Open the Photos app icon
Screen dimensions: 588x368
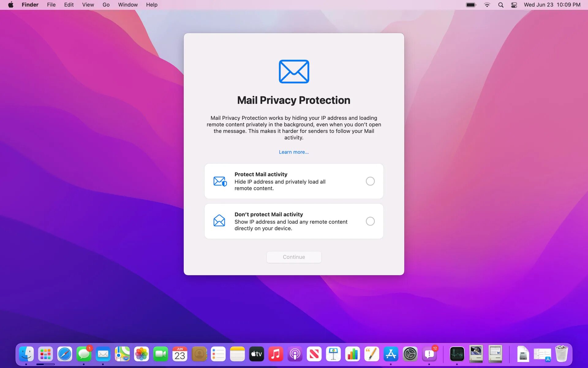click(141, 354)
